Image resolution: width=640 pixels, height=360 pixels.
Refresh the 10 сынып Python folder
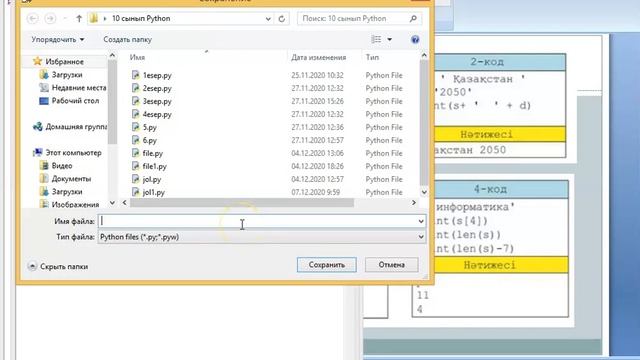click(x=281, y=19)
